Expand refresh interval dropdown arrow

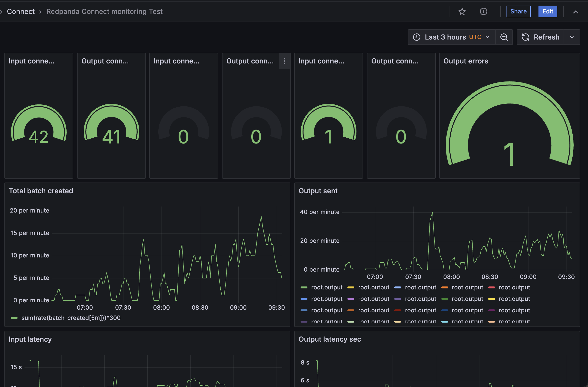[x=572, y=37]
